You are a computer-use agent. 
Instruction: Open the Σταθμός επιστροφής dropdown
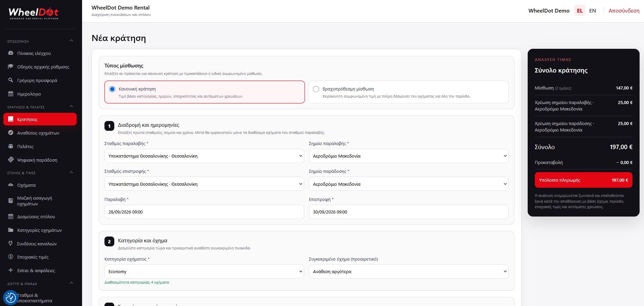(204, 184)
